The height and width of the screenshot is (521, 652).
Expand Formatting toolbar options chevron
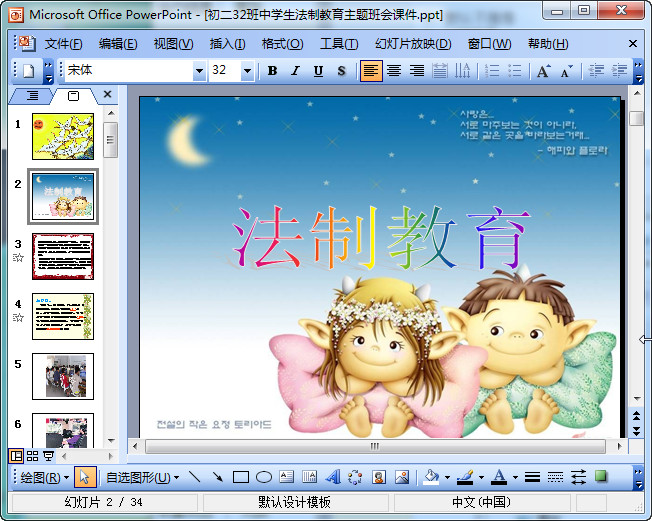click(x=638, y=72)
